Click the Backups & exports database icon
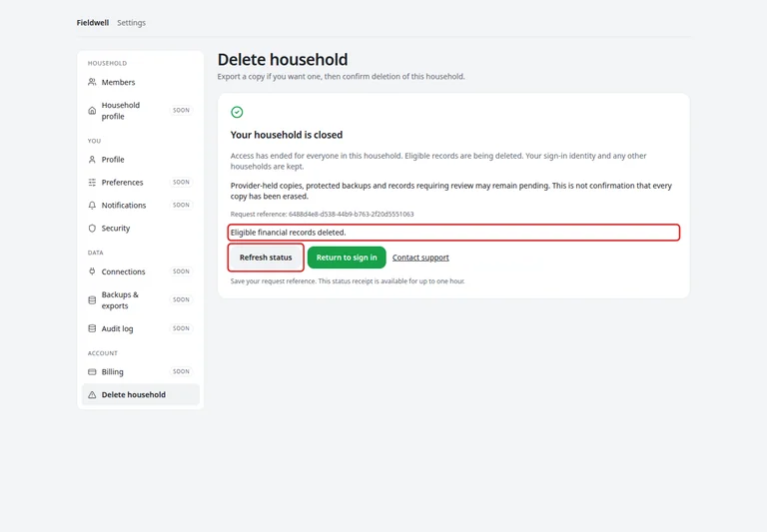This screenshot has width=767, height=532. [x=92, y=300]
